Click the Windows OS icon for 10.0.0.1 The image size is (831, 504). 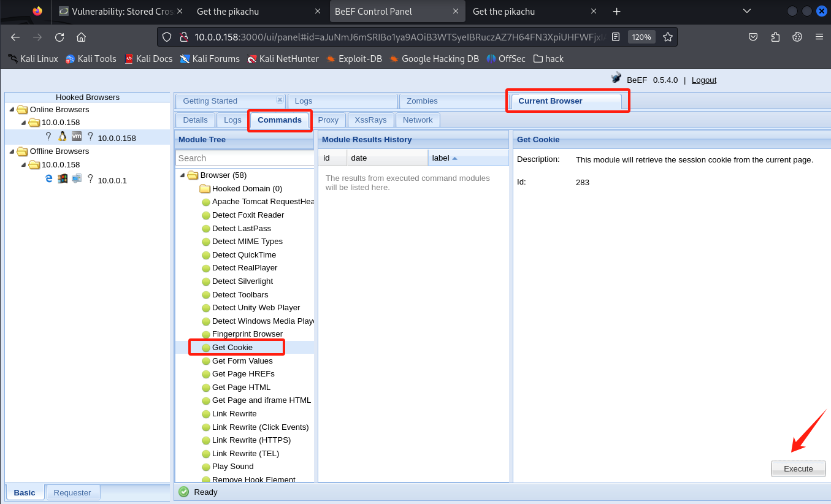[x=63, y=178]
